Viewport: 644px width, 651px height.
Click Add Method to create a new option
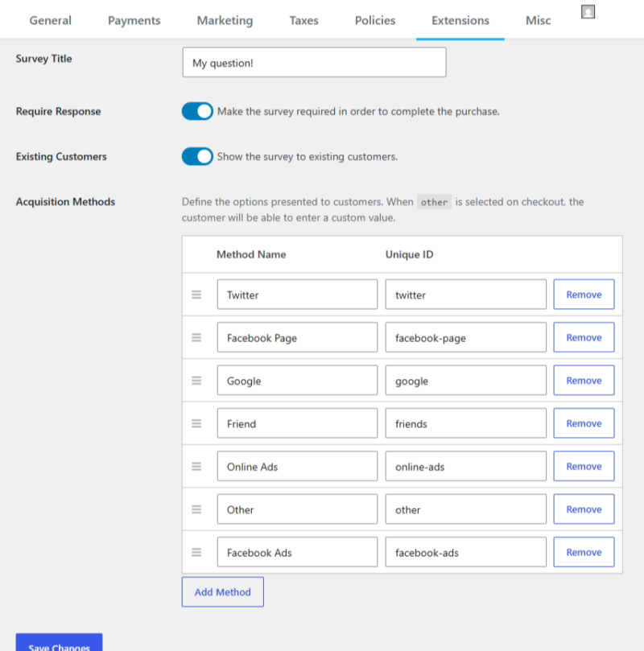point(222,591)
